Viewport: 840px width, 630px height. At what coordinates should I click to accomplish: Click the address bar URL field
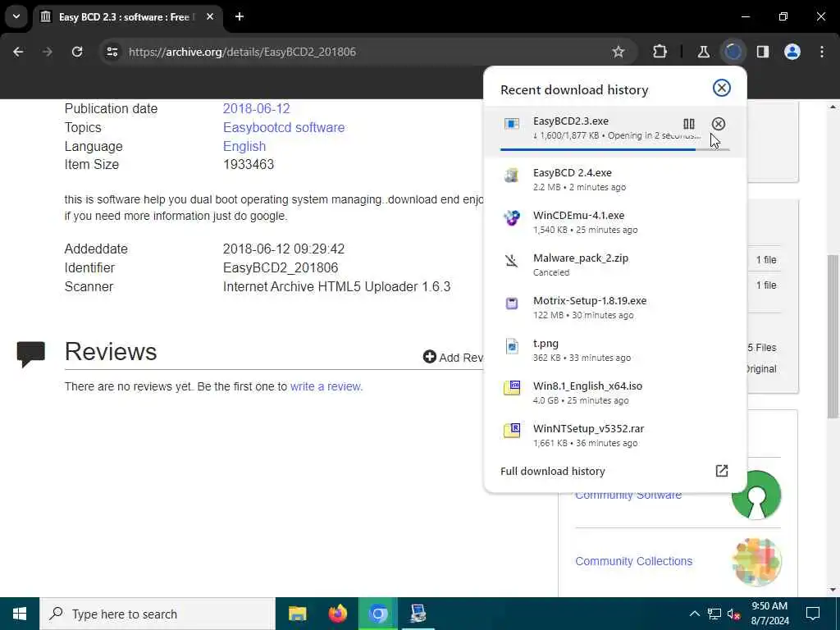[364, 52]
